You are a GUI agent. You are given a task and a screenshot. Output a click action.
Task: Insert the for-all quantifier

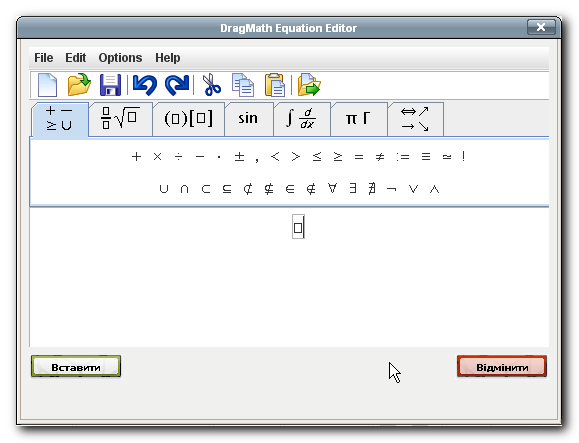[332, 189]
